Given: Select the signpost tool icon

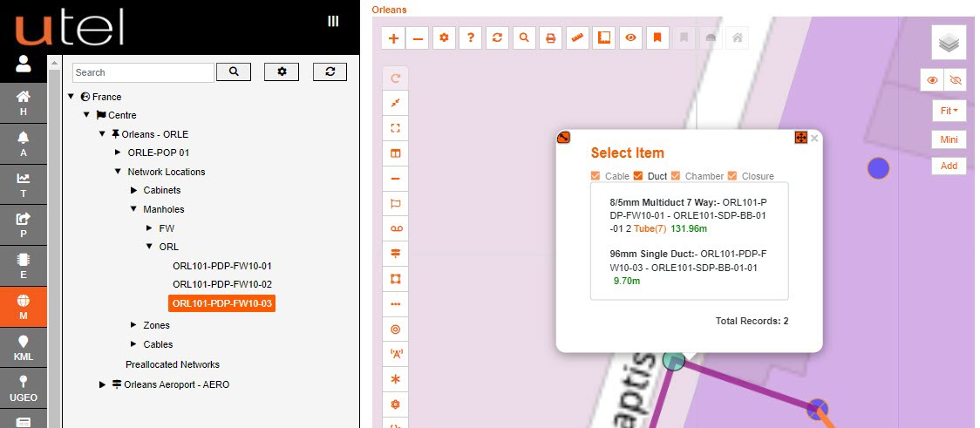Looking at the screenshot, I should (395, 254).
